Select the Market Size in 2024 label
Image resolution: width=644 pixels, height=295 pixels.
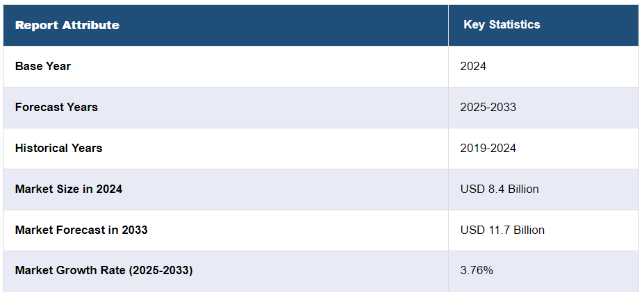[69, 189]
